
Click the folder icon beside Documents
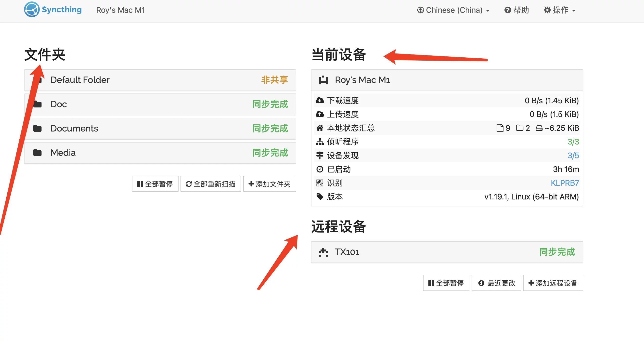pyautogui.click(x=38, y=129)
